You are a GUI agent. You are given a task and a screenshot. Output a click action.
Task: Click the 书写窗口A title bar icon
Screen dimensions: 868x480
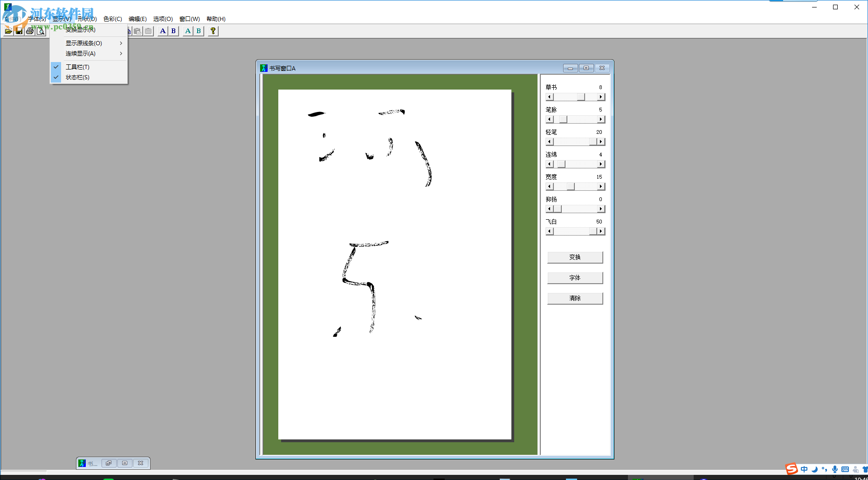[264, 68]
